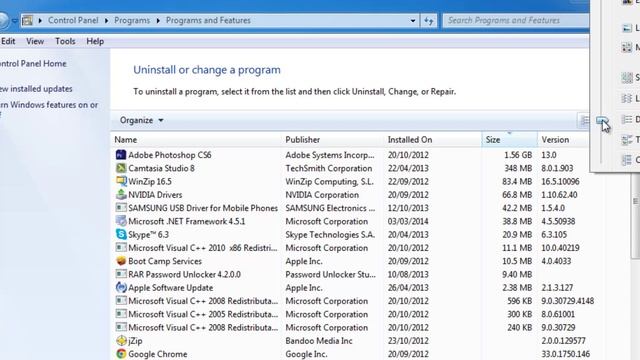The height and width of the screenshot is (360, 640).
Task: Click the WinZip 16.5 icon
Action: coord(121,181)
